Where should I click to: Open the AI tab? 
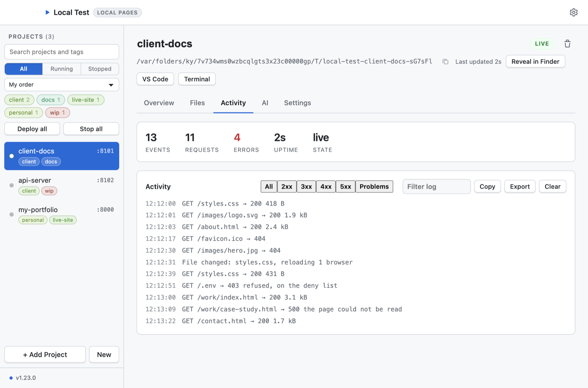265,103
